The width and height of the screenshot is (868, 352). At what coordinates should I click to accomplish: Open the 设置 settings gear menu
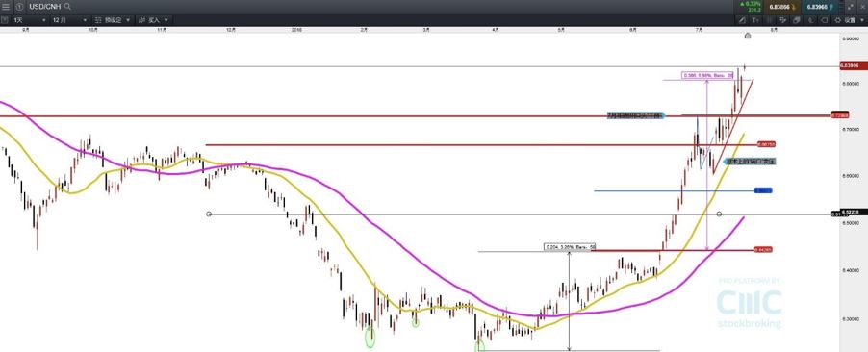click(x=845, y=20)
